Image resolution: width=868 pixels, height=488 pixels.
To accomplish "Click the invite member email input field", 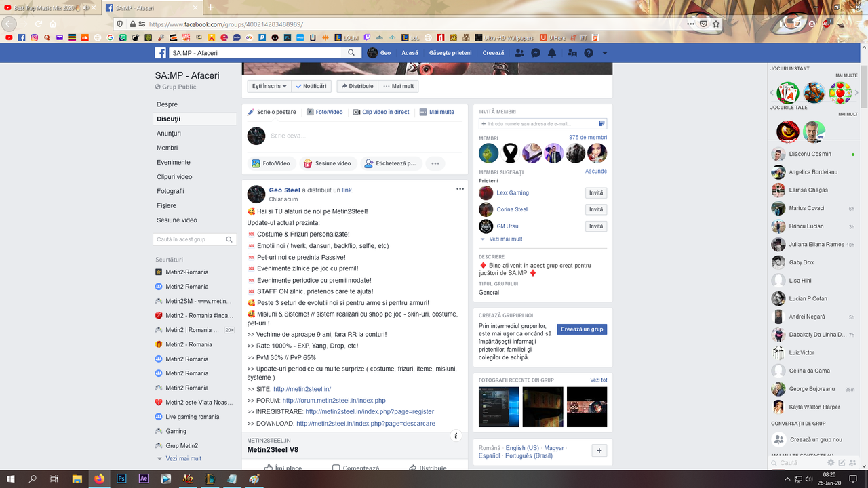I will pos(542,124).
